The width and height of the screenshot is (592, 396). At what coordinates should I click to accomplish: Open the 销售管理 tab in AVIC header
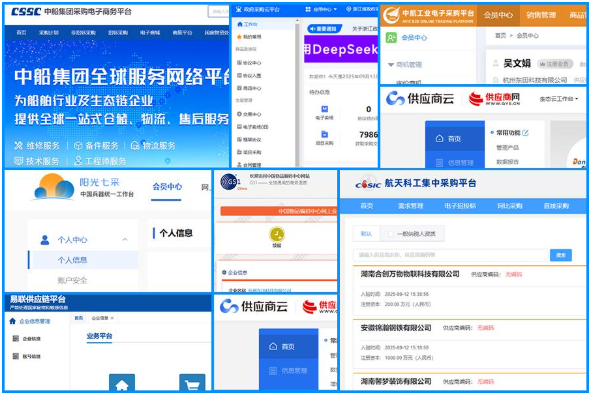(541, 15)
